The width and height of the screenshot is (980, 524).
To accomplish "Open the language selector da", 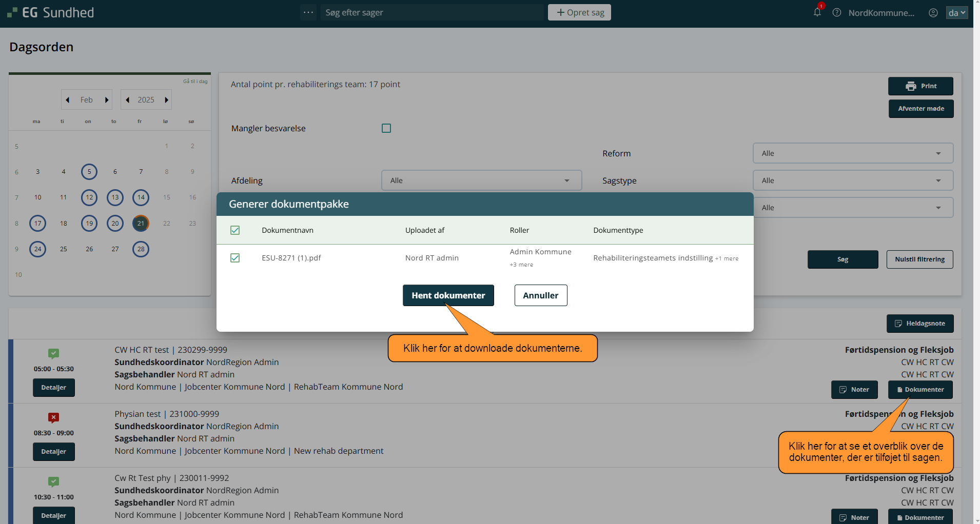I will (956, 13).
